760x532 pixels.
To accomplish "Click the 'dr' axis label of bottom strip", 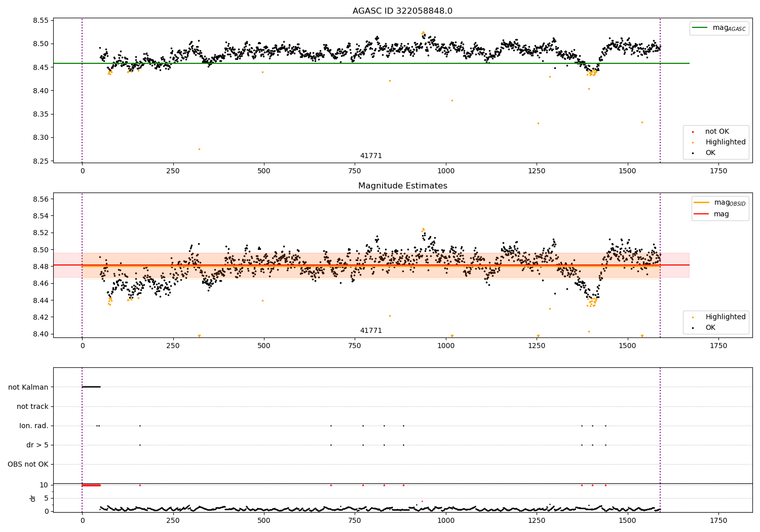I will 33,498.
